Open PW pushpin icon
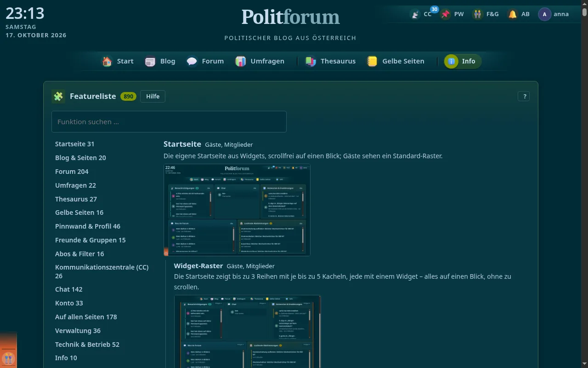 445,14
